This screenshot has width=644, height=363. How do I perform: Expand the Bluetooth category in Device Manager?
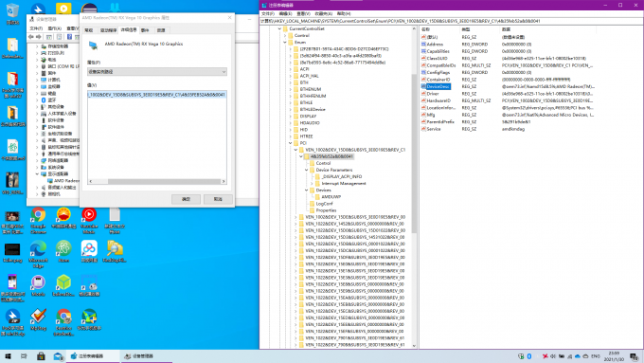(37, 100)
